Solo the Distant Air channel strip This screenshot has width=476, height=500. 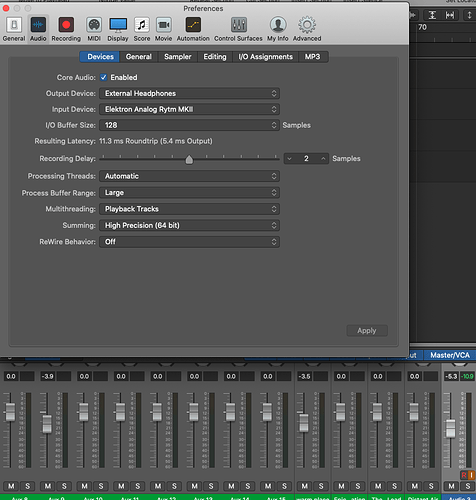431,486
